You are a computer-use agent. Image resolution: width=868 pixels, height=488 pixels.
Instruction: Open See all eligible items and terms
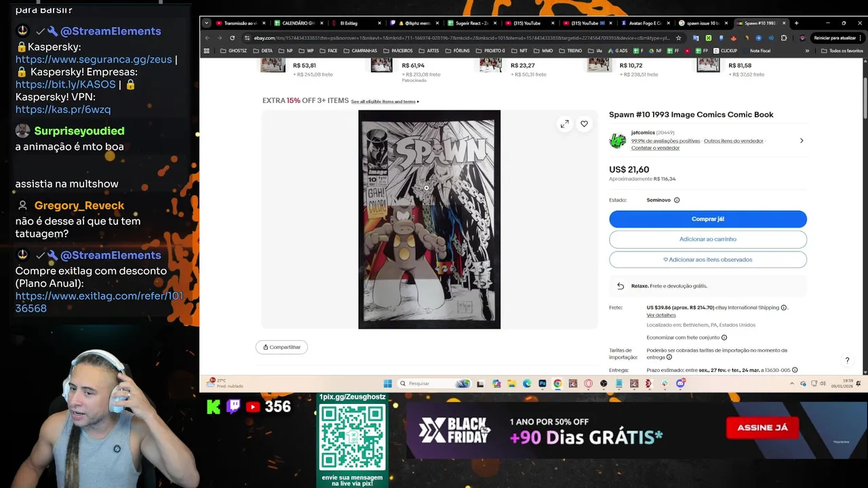384,102
